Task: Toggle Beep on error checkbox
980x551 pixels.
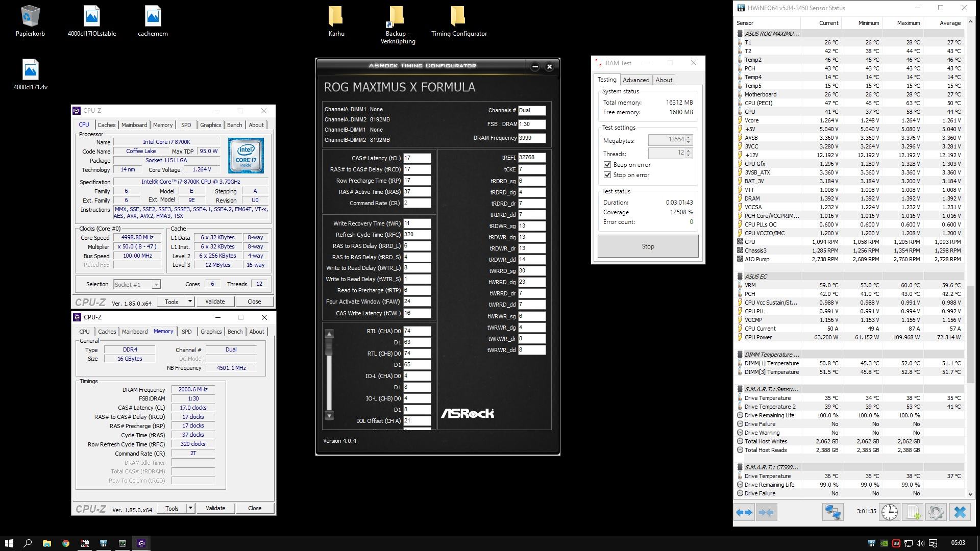Action: click(607, 165)
